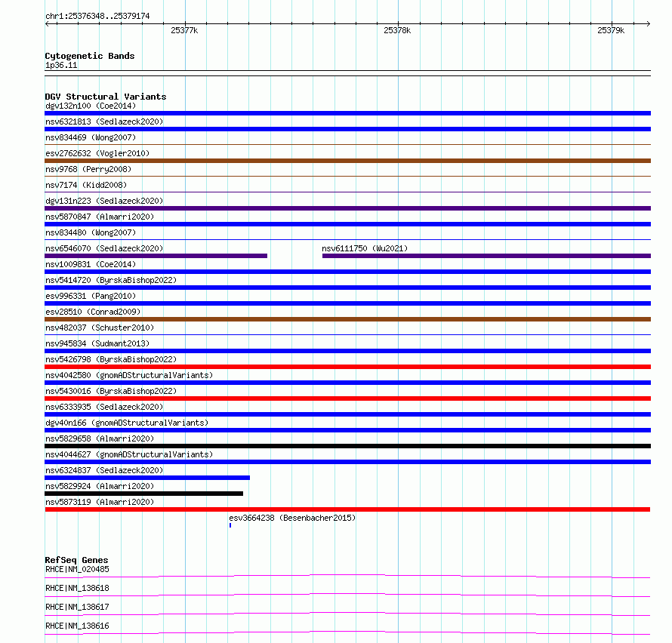Select dgv40n166 (gnomADStructuralVariants) label
Screen dimensions: 672x643
pos(127,423)
